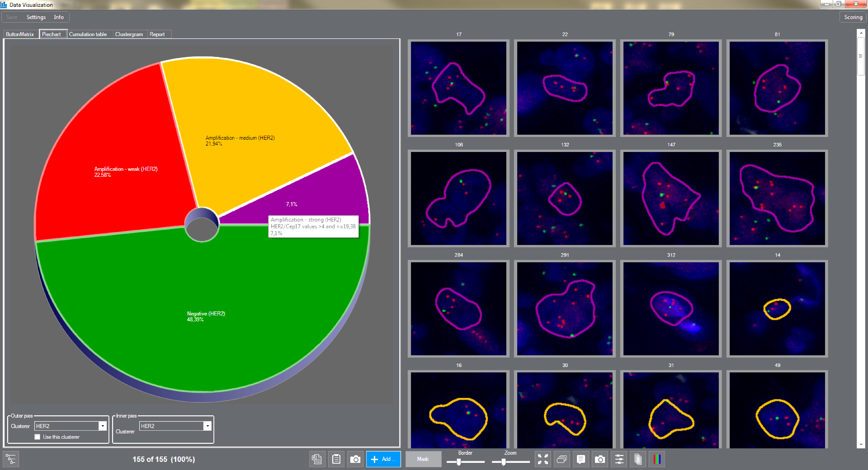Click the Border slider handle
This screenshot has width=868, height=470.
459,462
